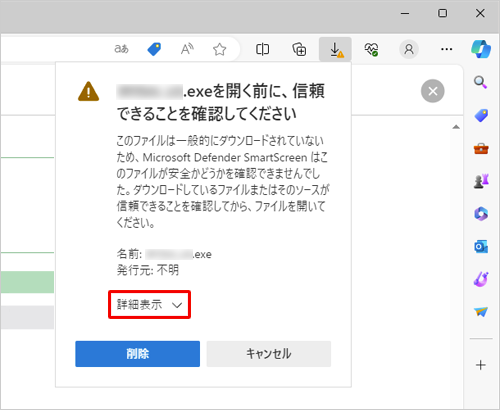Image resolution: width=500 pixels, height=410 pixels.
Task: Click the scrollbar up arrow
Action: (456, 127)
